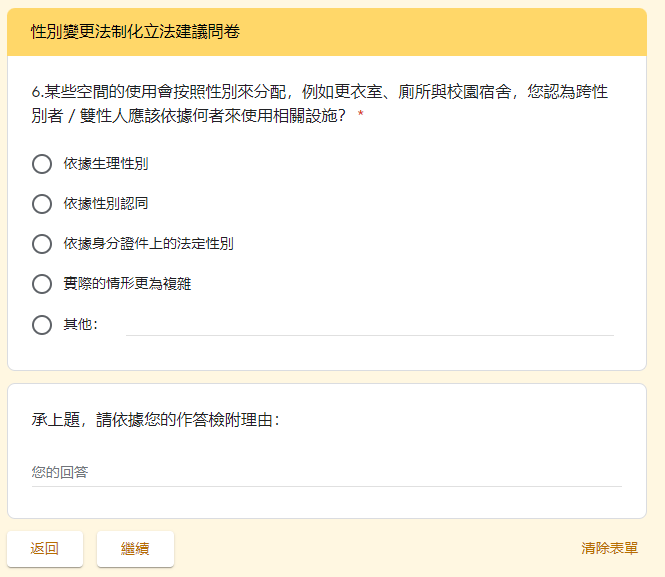This screenshot has width=665, height=577.
Task: Choose 依據身分證件上的法定性別 radio option
Action: click(x=42, y=244)
